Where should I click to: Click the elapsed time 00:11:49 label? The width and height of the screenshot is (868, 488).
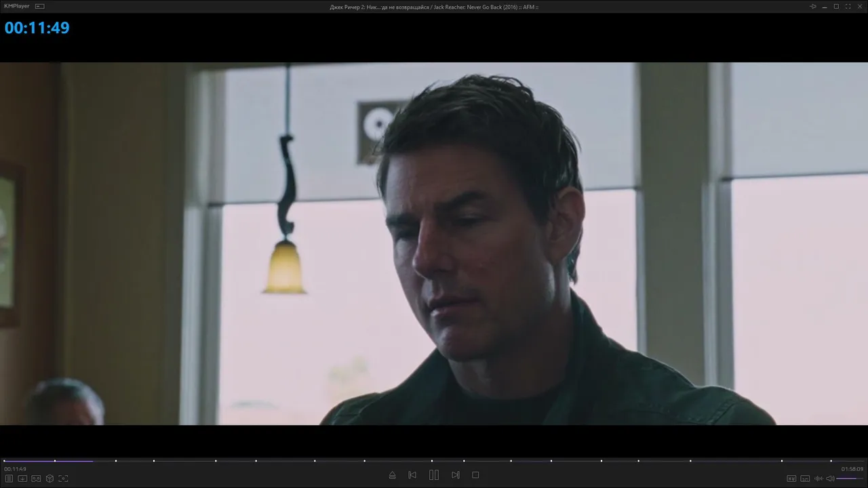pos(15,469)
